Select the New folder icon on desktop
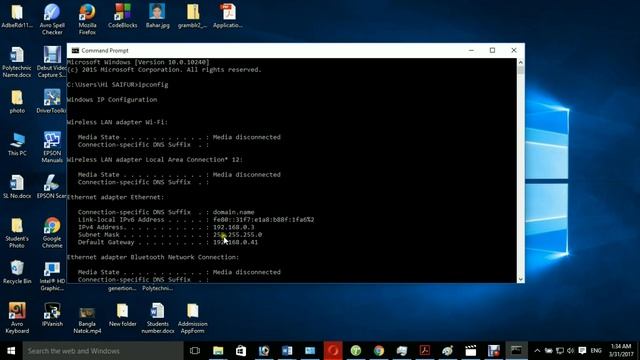Image resolution: width=640 pixels, height=360 pixels. 122,315
